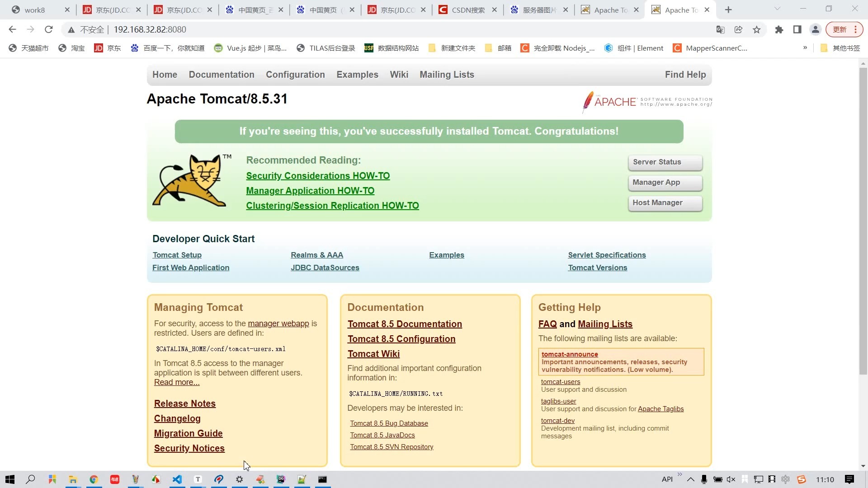Click the insecure warning triangle in address bar
Screen dimensions: 868x488
(71, 30)
